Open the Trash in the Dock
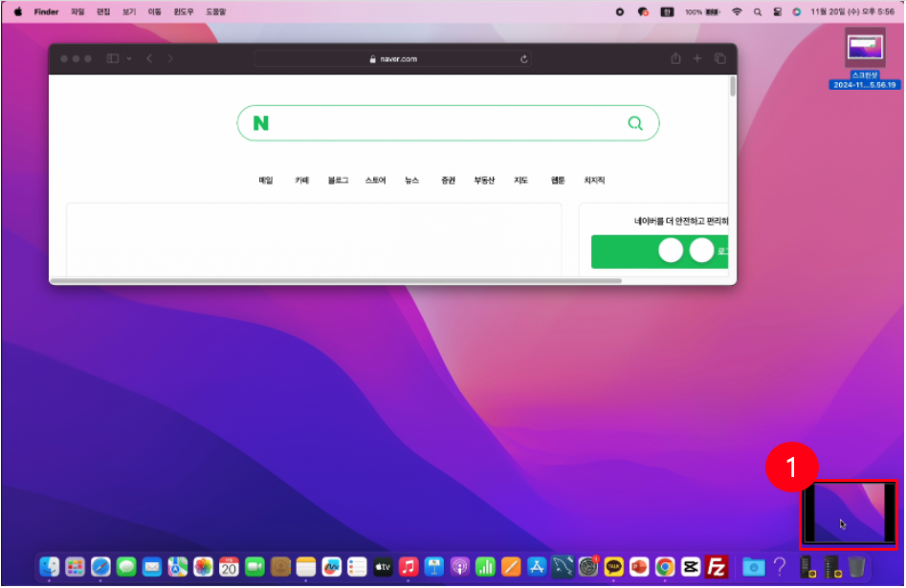 click(857, 567)
